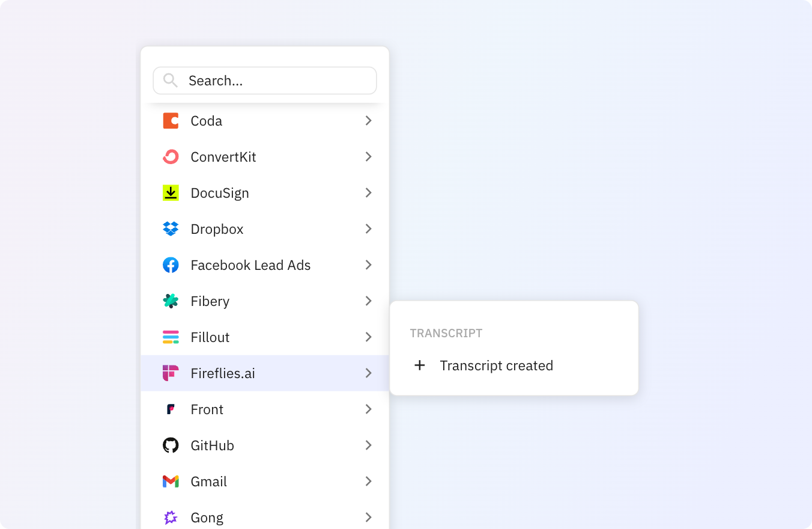The image size is (812, 529).
Task: Click the Dropbox label text
Action: coord(217,229)
